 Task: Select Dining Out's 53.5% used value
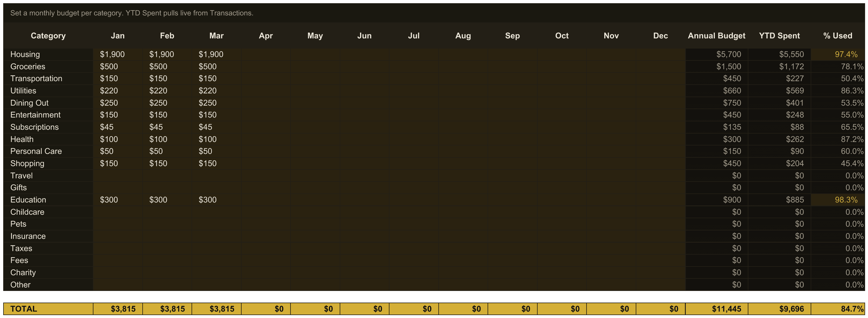(x=852, y=103)
